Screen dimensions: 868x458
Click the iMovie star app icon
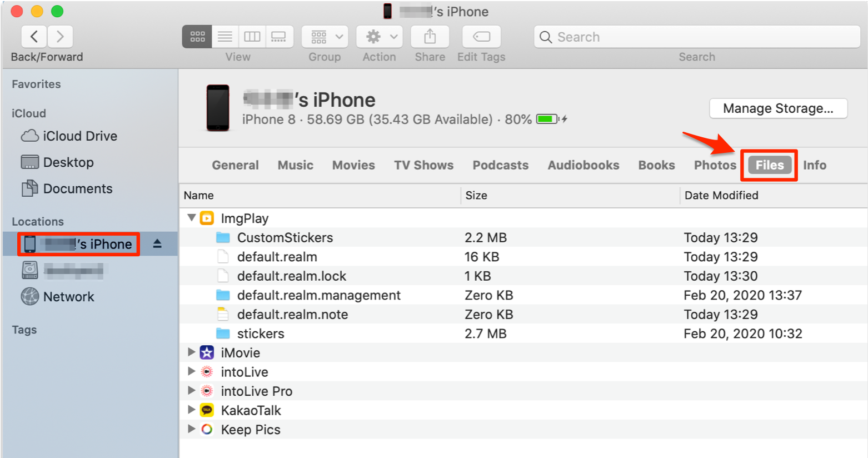coord(207,352)
